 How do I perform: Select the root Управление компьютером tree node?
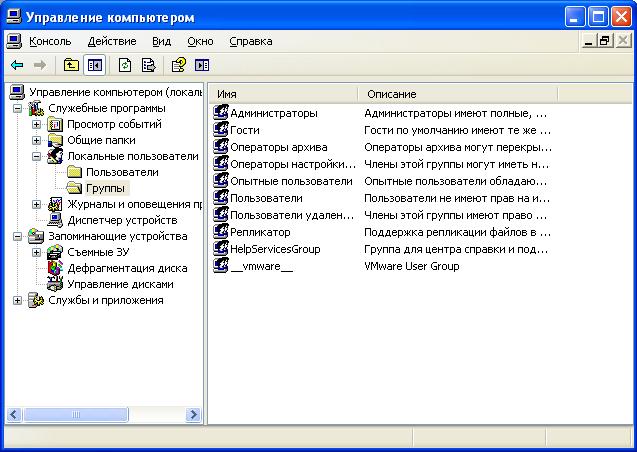tap(115, 93)
